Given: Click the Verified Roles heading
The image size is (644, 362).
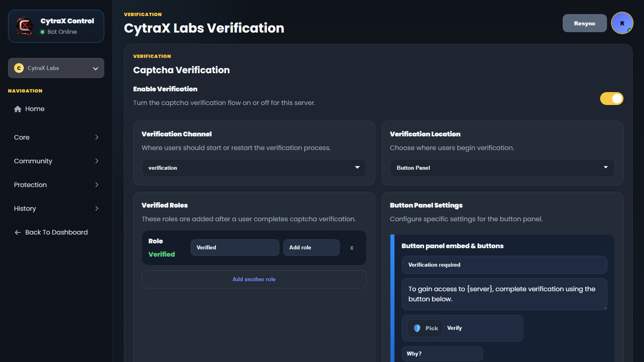Looking at the screenshot, I should [165, 206].
